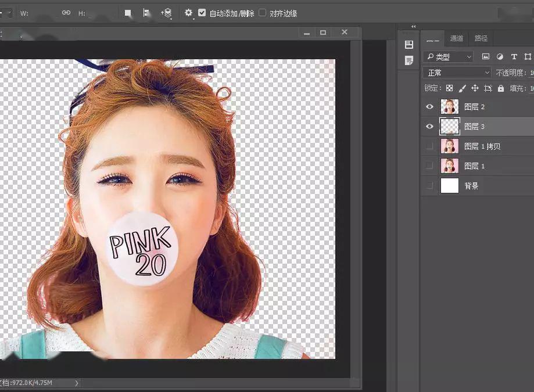Click the 不透明度 opacity label
Screen dimensions: 534x392
(511, 73)
